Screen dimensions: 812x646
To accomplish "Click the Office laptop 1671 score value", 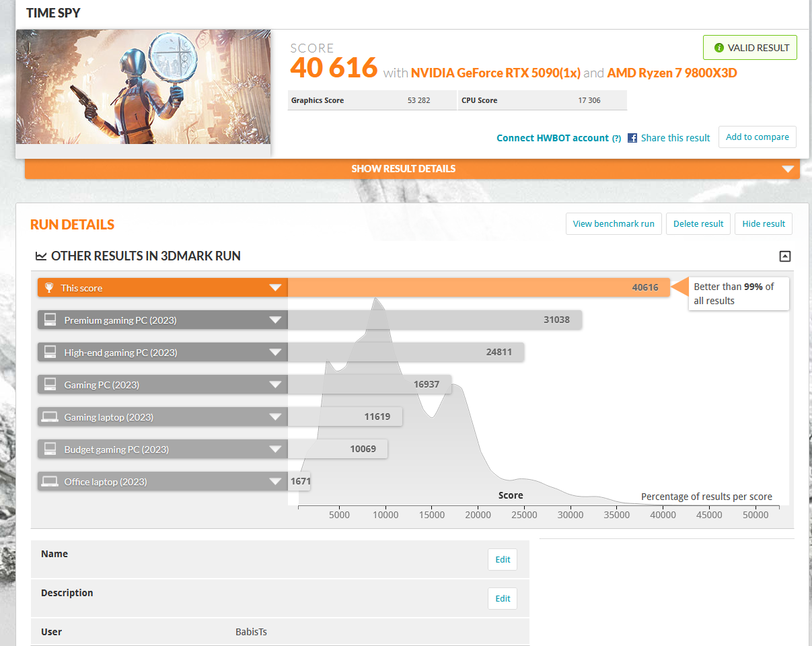I will click(x=300, y=482).
